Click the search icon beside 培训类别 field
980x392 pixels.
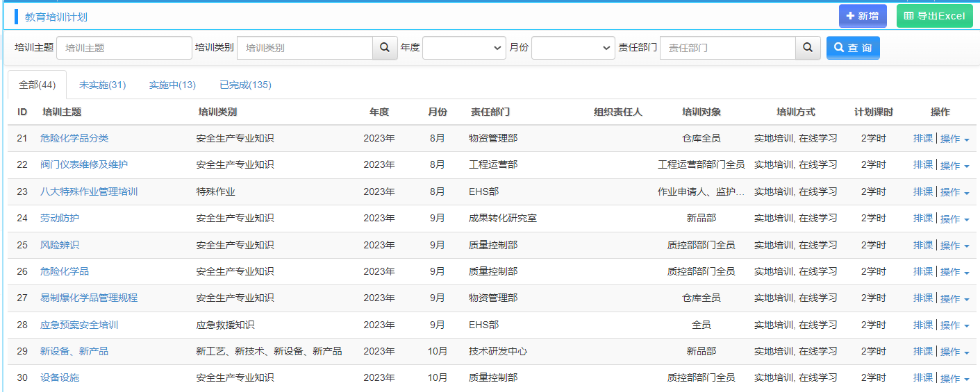pos(385,48)
